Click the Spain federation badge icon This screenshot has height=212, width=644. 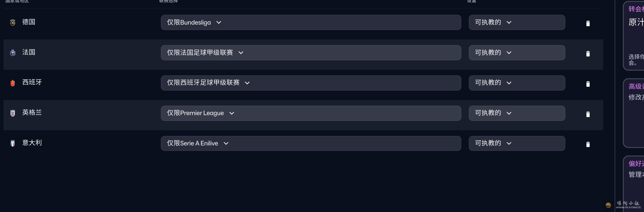[12, 83]
